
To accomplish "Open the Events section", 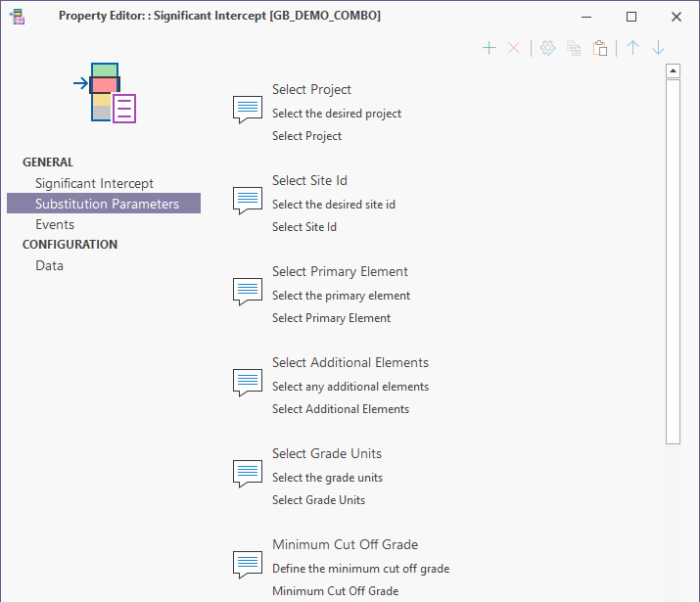I will coord(55,224).
